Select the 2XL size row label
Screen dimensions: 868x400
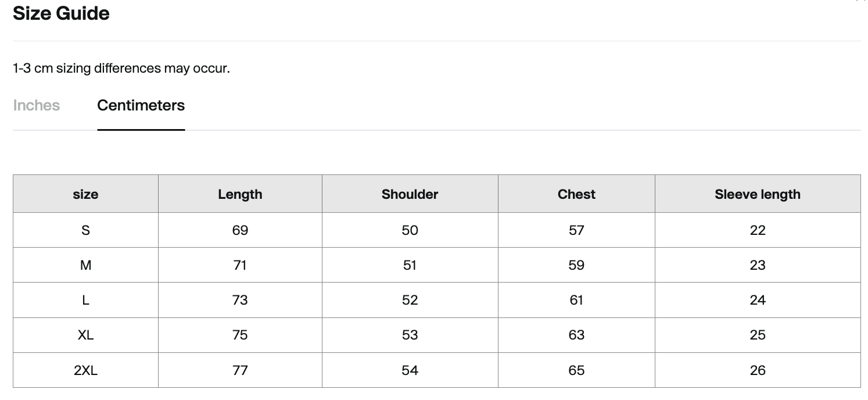[85, 370]
